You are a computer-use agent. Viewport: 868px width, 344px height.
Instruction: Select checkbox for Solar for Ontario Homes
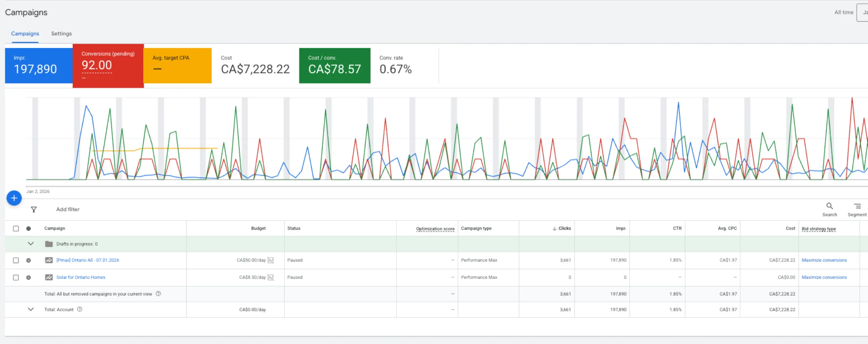tap(16, 278)
